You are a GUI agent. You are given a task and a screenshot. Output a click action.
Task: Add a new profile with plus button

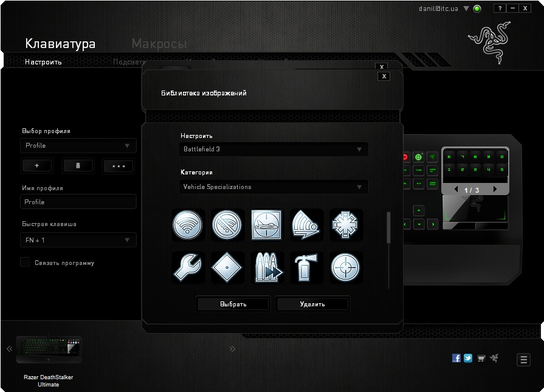[37, 166]
